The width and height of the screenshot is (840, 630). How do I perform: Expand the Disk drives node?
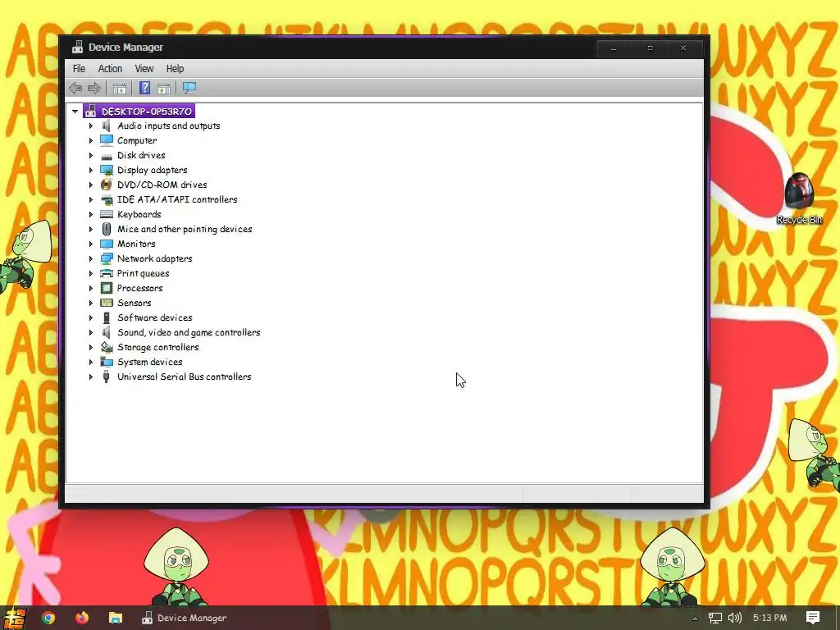click(x=90, y=155)
